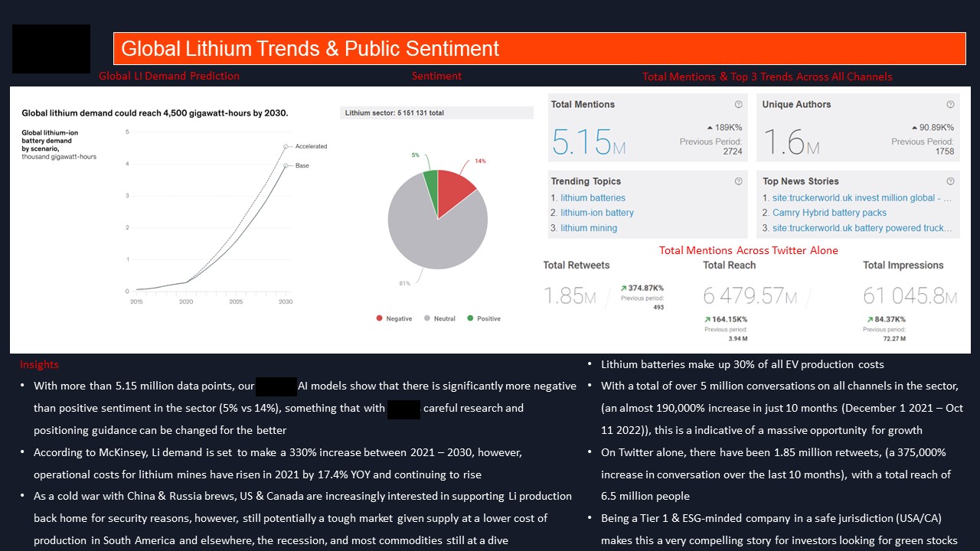980x551 pixels.
Task: Toggle the Positive legend item
Action: coord(484,318)
